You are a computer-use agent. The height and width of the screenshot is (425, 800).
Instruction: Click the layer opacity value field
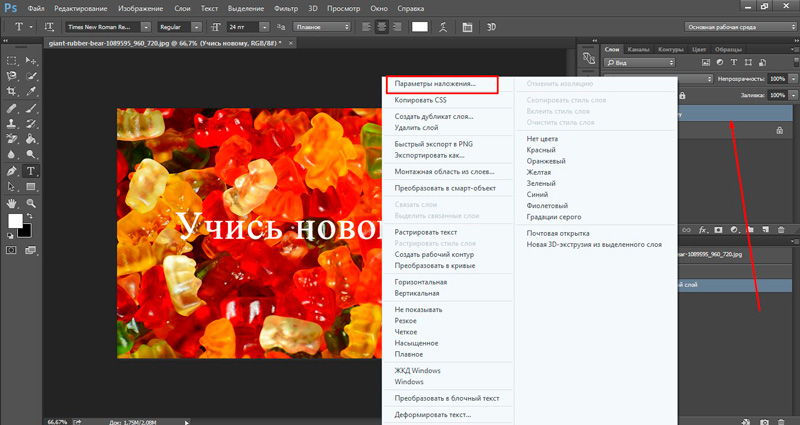pyautogui.click(x=777, y=77)
